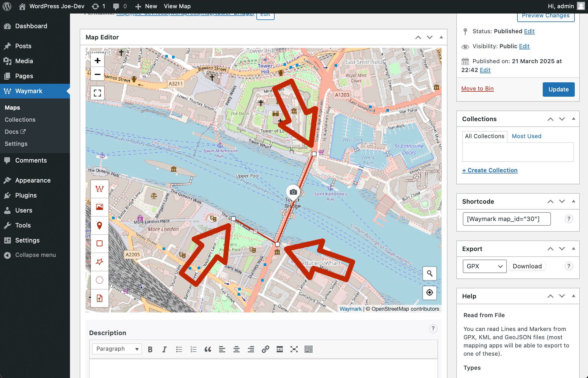Collapse the Map Editor panel
The image size is (588, 378).
click(x=441, y=37)
